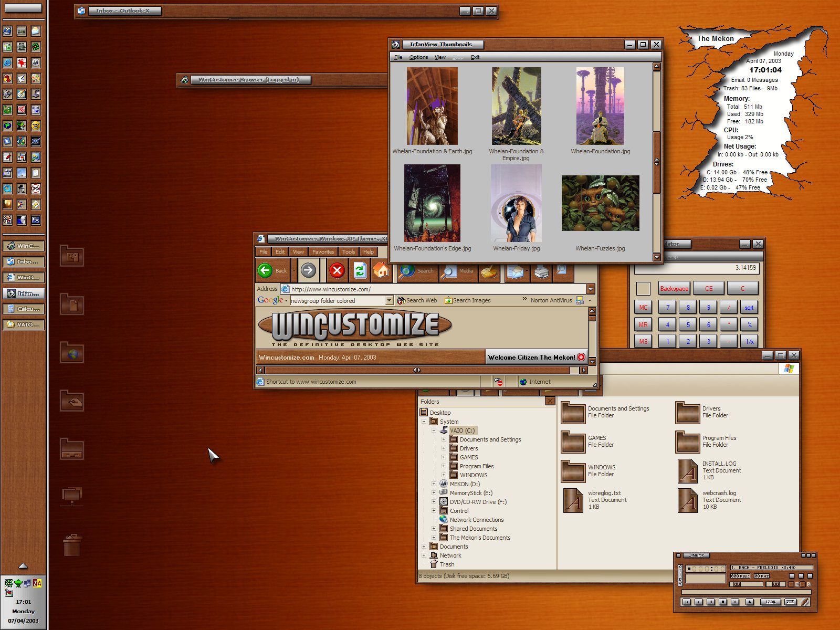Open the Options menu in IrfanView Thumbnails
The image size is (840, 630).
pos(418,57)
